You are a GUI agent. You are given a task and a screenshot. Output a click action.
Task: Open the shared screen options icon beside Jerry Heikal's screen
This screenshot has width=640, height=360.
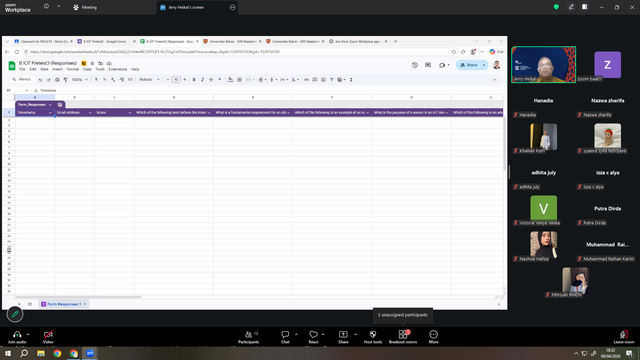point(232,7)
